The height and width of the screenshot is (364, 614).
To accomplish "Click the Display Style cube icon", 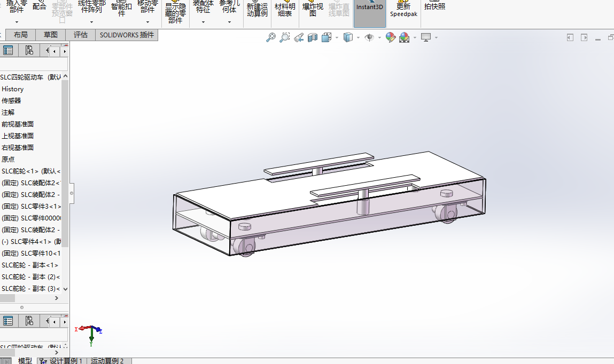I will [x=348, y=37].
